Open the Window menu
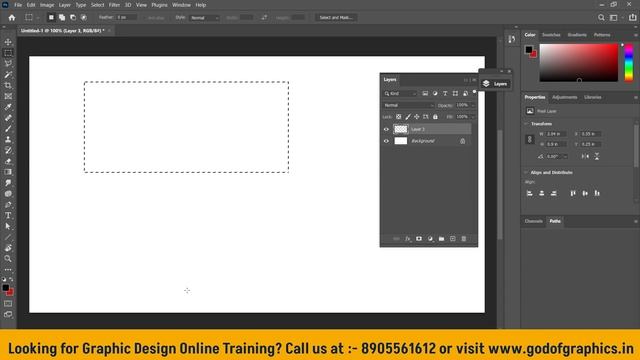640x360 pixels. point(181,5)
